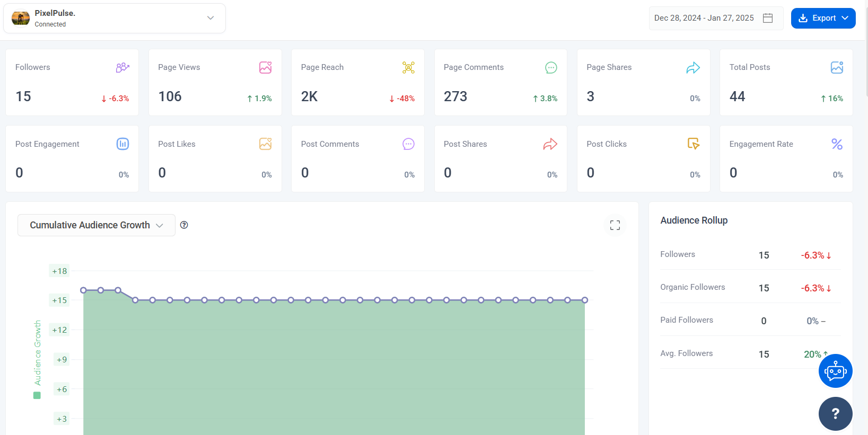Open the PixelPulse account dropdown
Viewport: 868px width, 435px height.
click(x=115, y=18)
